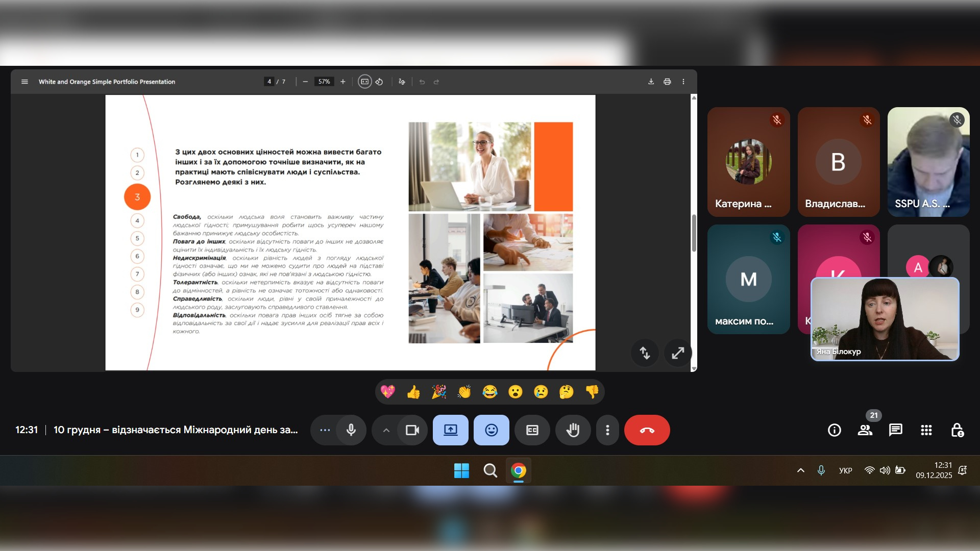Image resolution: width=980 pixels, height=551 pixels.
Task: Raise hand in the meeting
Action: point(573,430)
